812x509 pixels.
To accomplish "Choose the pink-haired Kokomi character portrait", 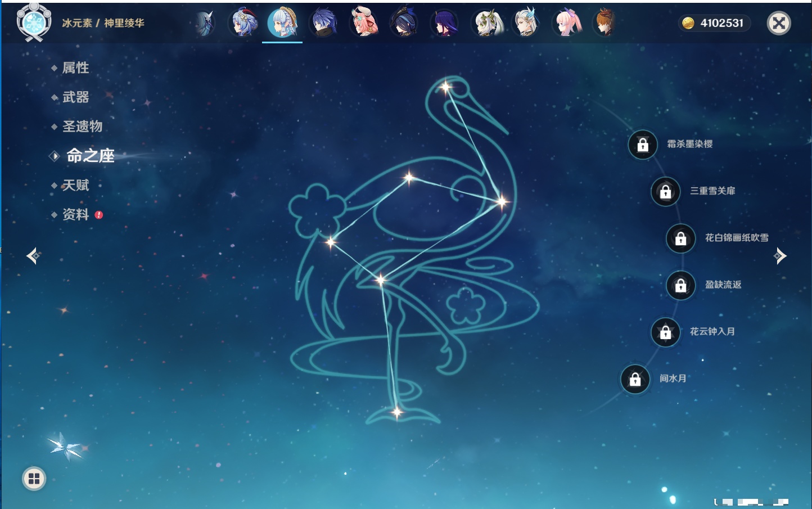I will click(x=566, y=23).
